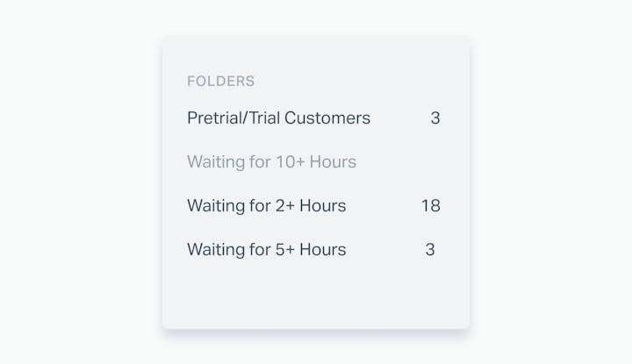Click the FOLDERS section heading
Image resolution: width=632 pixels, height=364 pixels.
pyautogui.click(x=220, y=82)
